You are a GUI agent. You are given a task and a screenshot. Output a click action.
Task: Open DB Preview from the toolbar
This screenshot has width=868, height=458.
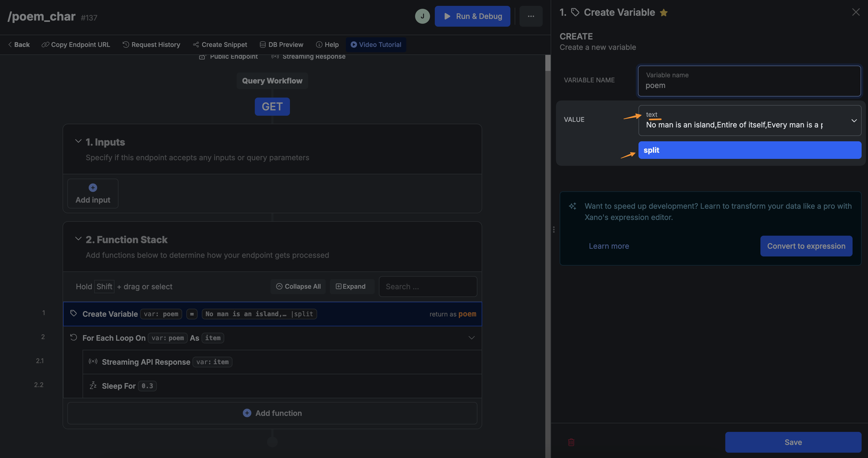[281, 45]
